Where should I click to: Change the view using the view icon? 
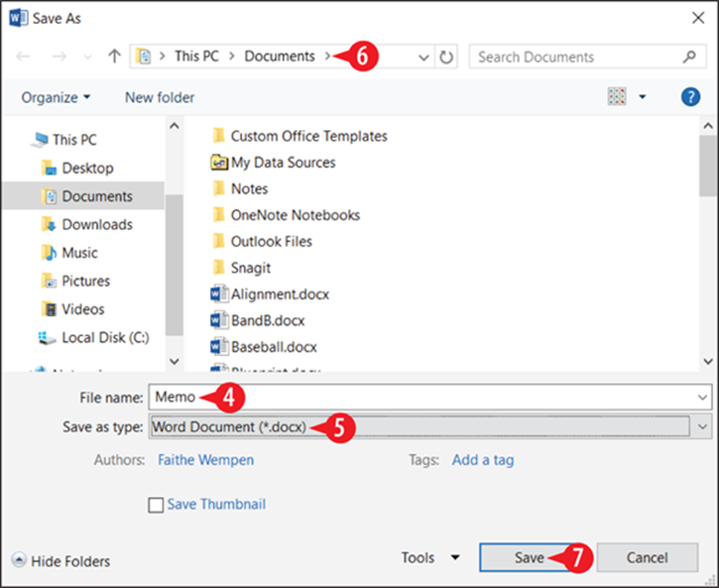617,96
